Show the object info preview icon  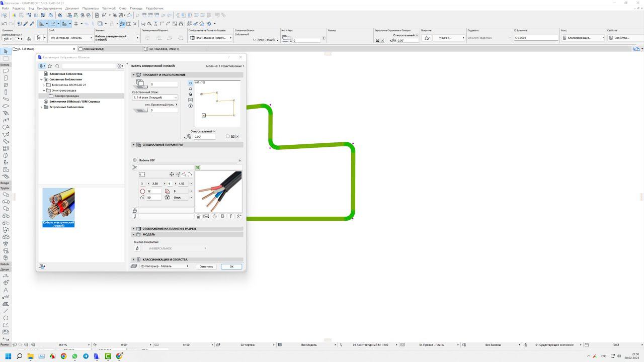point(190,106)
